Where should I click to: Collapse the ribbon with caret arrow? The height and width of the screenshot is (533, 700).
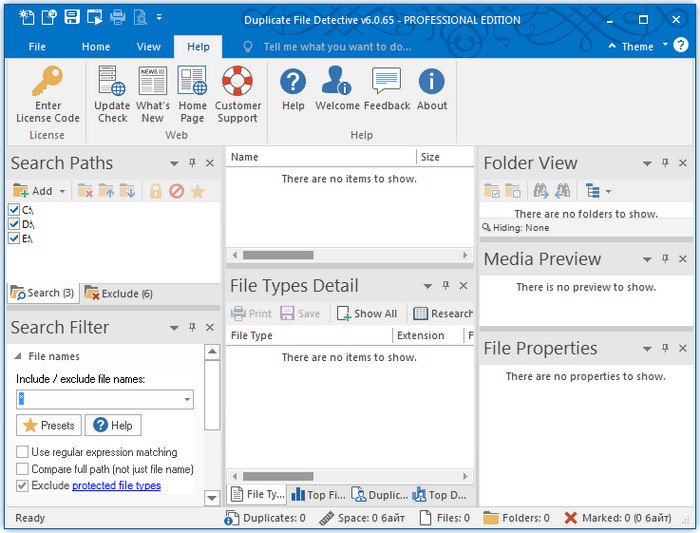tap(612, 46)
